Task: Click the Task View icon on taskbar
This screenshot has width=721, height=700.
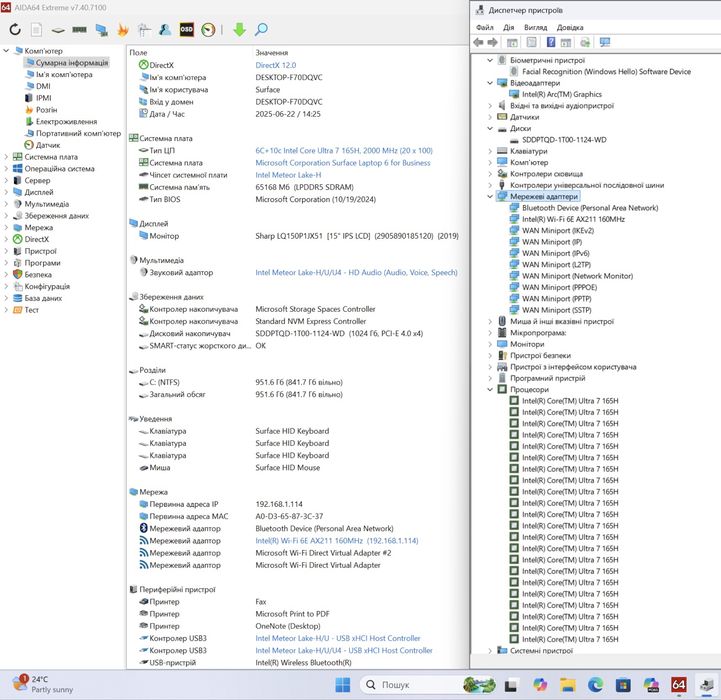Action: pyautogui.click(x=510, y=686)
